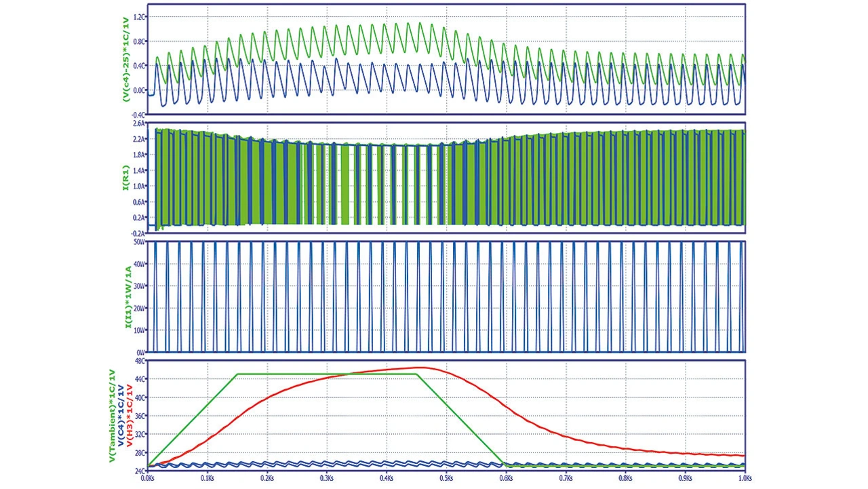
Task: Click the 50W tick on power plot
Action: point(140,242)
